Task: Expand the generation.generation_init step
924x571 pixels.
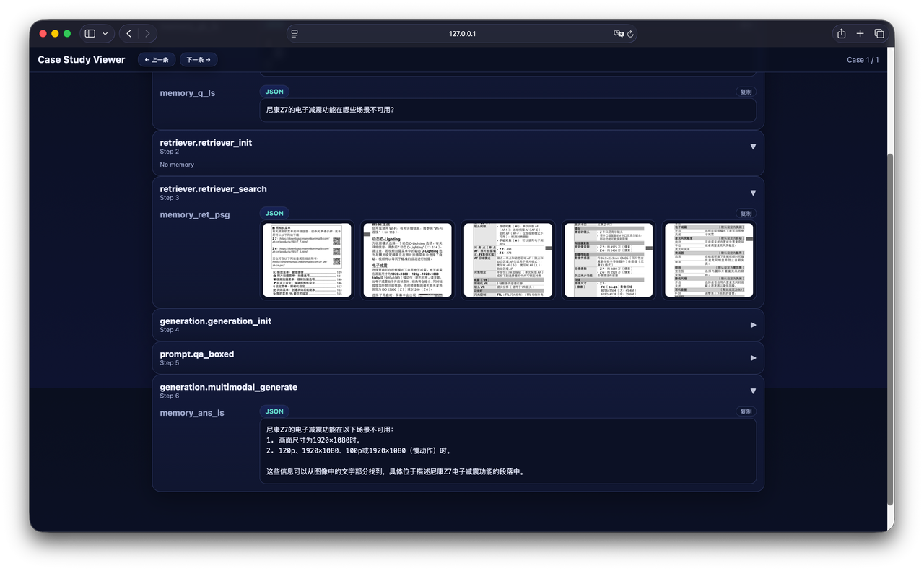Action: (753, 324)
